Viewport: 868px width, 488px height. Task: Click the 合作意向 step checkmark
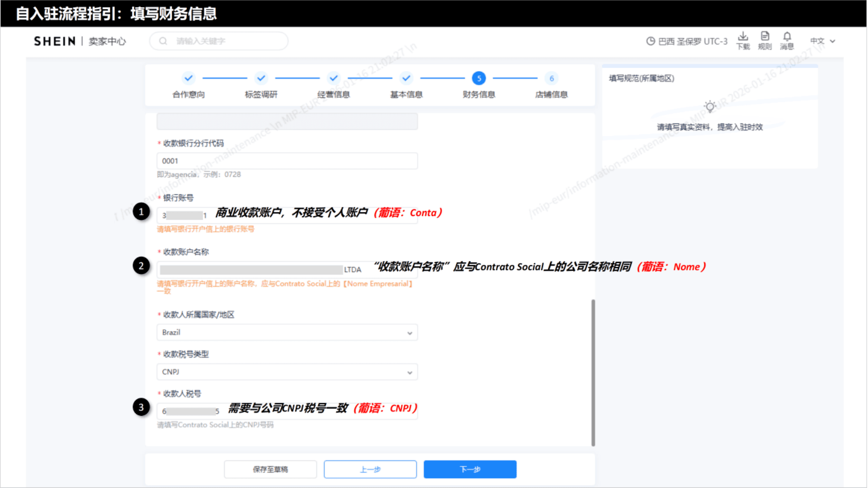[x=189, y=78]
